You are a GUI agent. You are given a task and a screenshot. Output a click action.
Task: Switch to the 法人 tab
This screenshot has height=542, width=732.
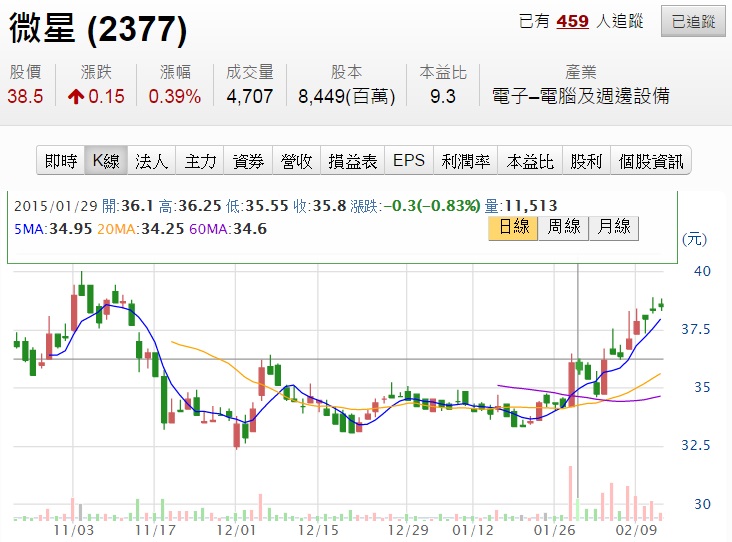[x=151, y=161]
